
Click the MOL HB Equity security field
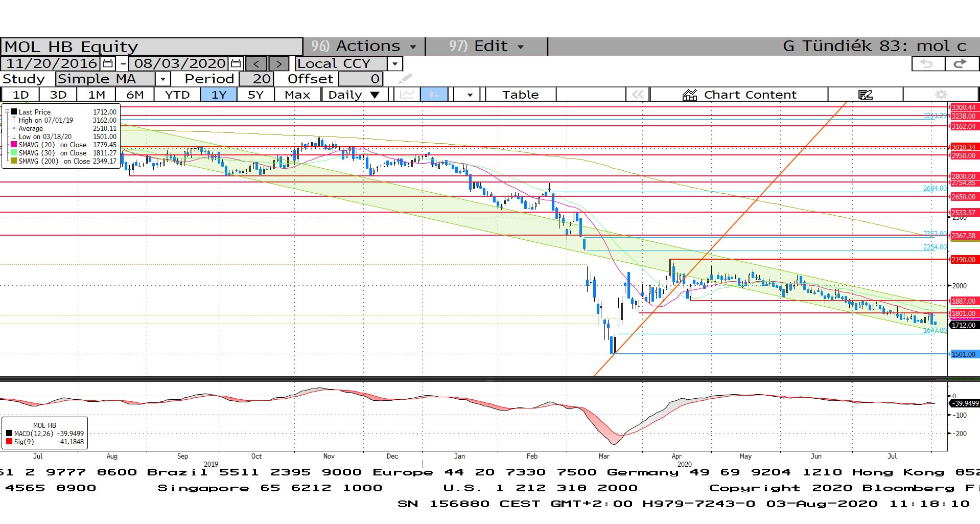click(152, 47)
